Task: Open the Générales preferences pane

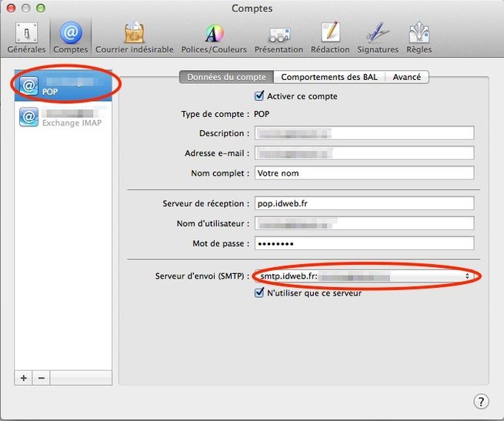Action: 26,37
